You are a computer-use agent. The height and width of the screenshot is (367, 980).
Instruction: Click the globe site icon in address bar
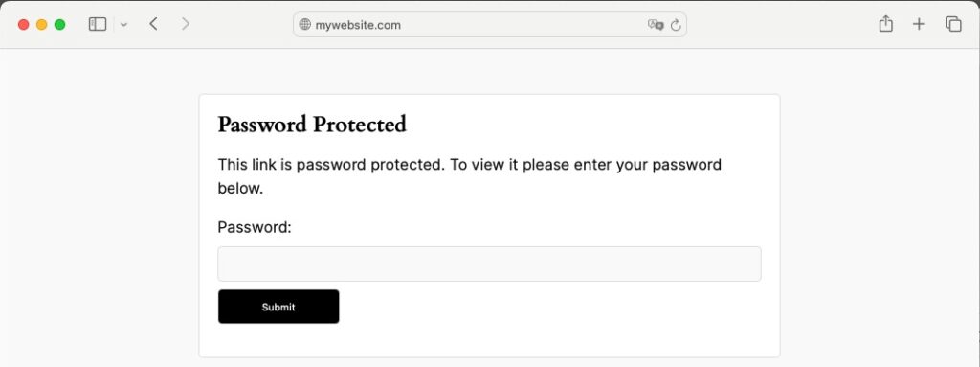pyautogui.click(x=305, y=25)
